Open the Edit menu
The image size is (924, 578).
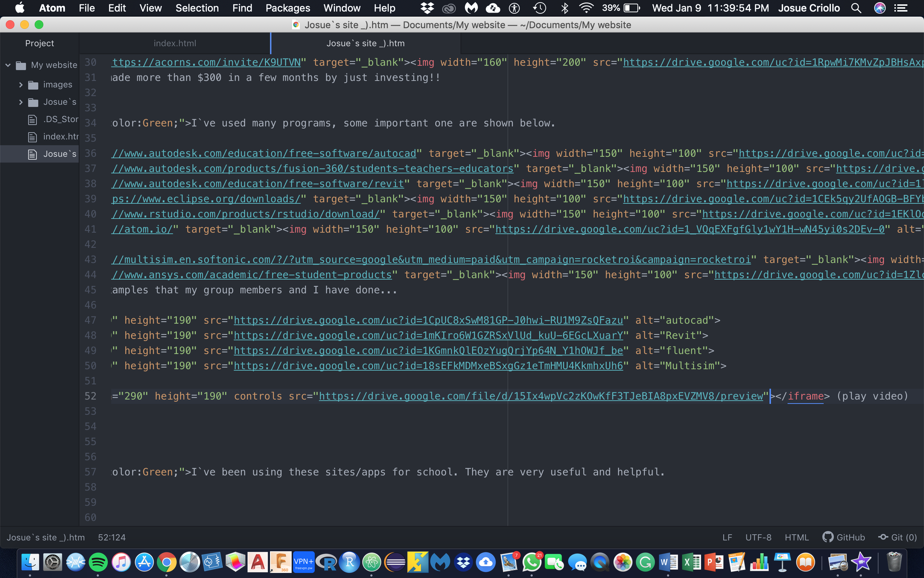(x=117, y=8)
